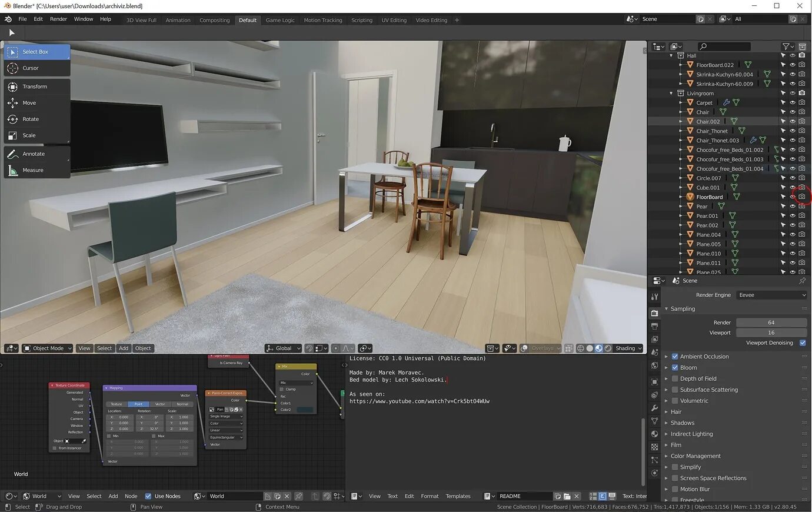Open the Global orientation dropdown

[283, 348]
